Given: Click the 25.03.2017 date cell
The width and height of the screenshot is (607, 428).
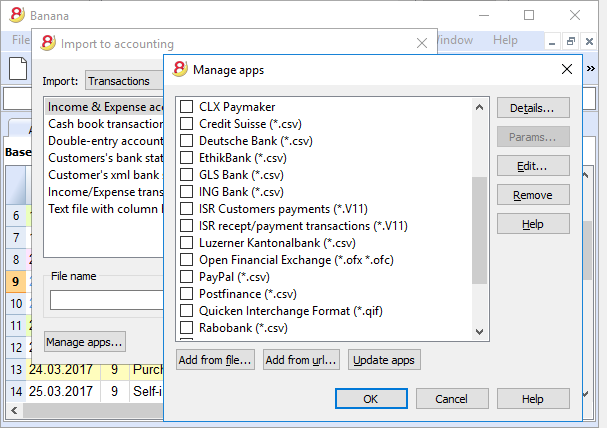Looking at the screenshot, I should pyautogui.click(x=61, y=391).
